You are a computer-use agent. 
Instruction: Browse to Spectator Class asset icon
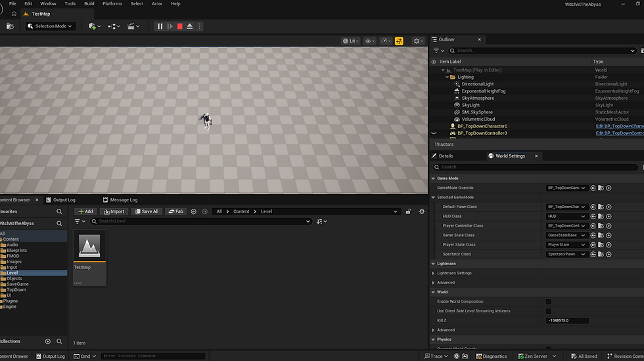(601, 255)
